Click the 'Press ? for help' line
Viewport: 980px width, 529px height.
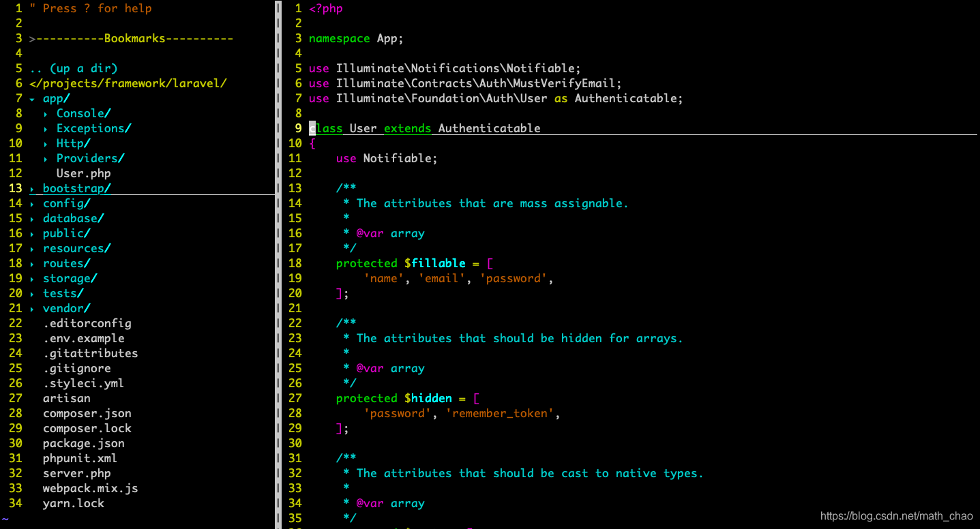coord(91,9)
